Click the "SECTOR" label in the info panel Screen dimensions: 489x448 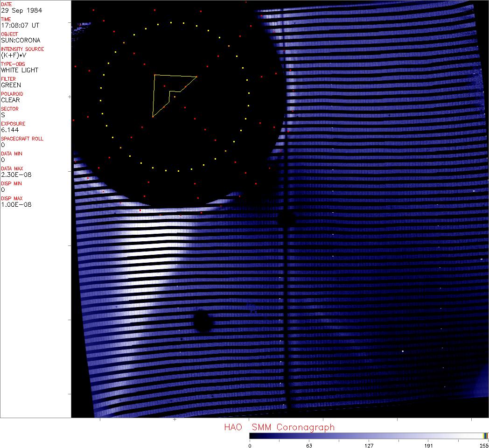tap(10, 109)
